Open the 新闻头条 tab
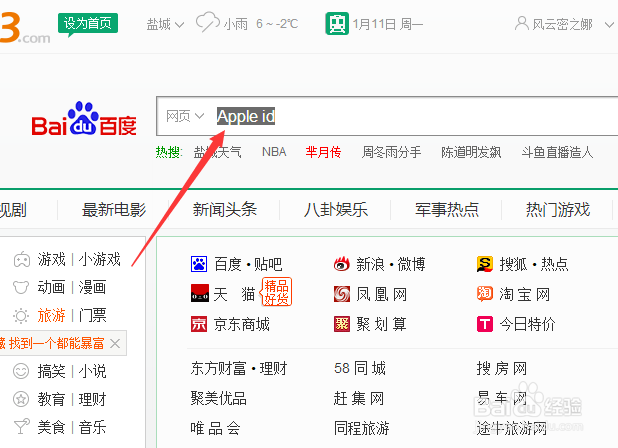 click(x=225, y=209)
